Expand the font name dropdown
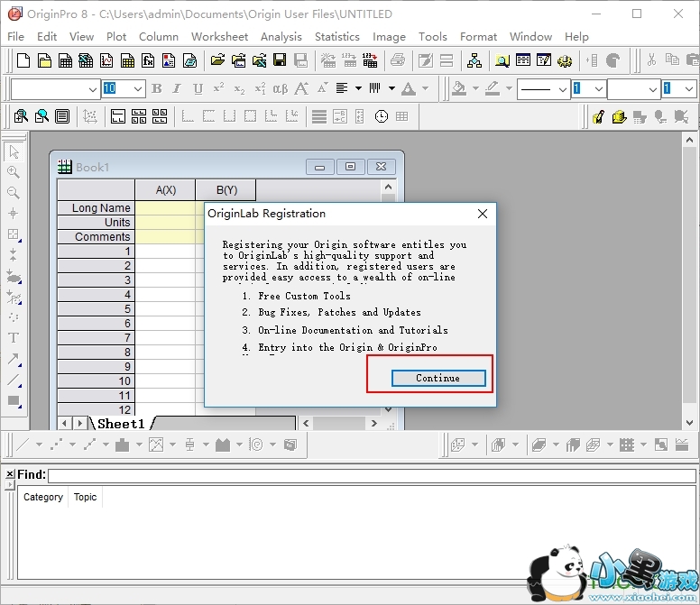This screenshot has height=605, width=700. tap(93, 89)
